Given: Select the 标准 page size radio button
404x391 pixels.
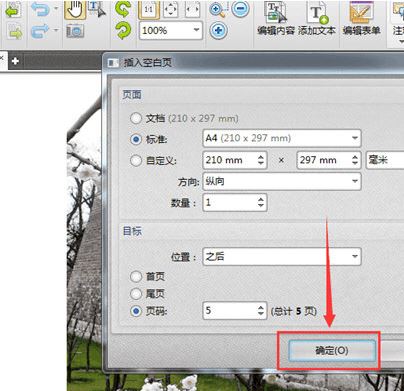Looking at the screenshot, I should 136,139.
